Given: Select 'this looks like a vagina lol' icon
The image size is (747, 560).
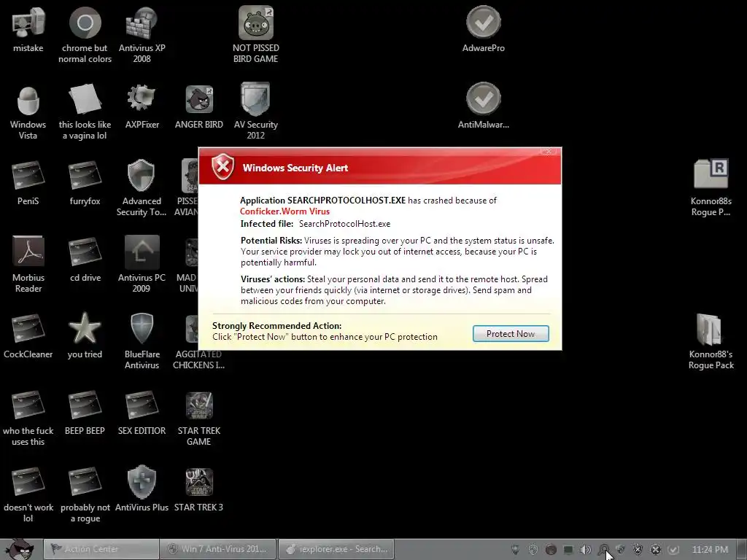Looking at the screenshot, I should coord(85,112).
